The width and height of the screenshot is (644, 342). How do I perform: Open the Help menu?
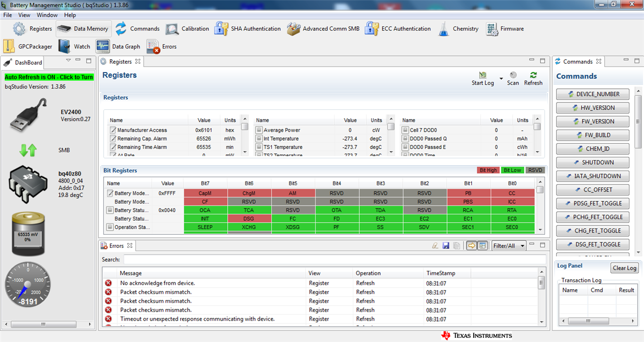70,15
